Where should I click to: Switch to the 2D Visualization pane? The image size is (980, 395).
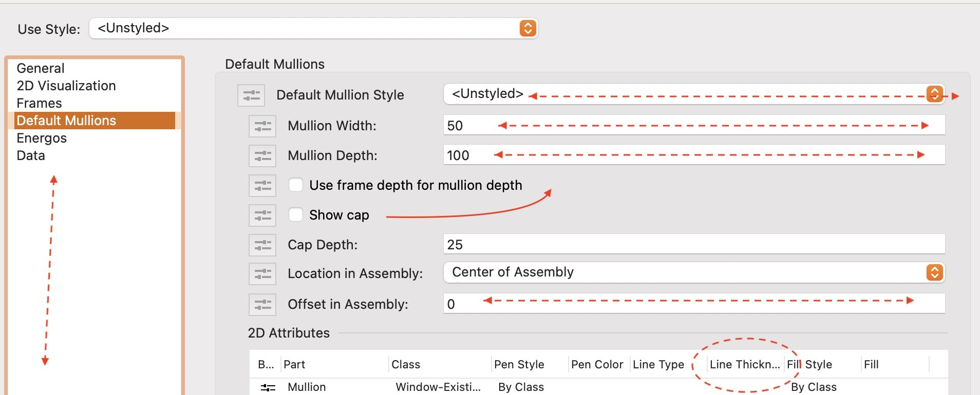[66, 86]
